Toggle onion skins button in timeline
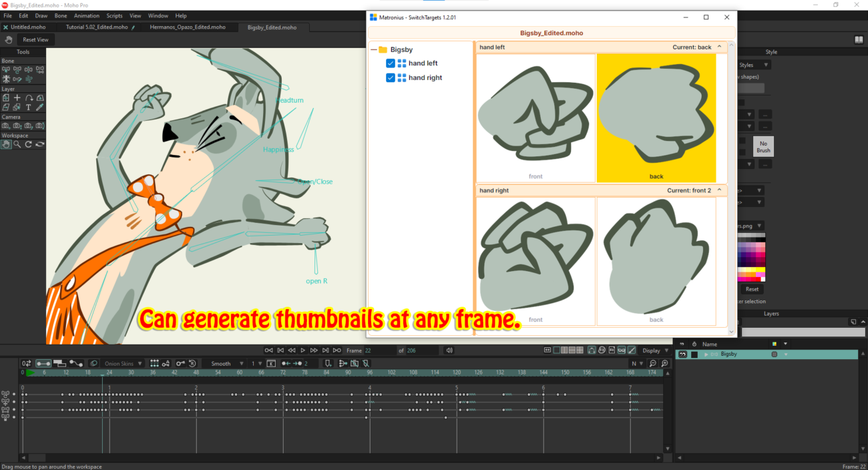Image resolution: width=868 pixels, height=470 pixels. (x=93, y=364)
